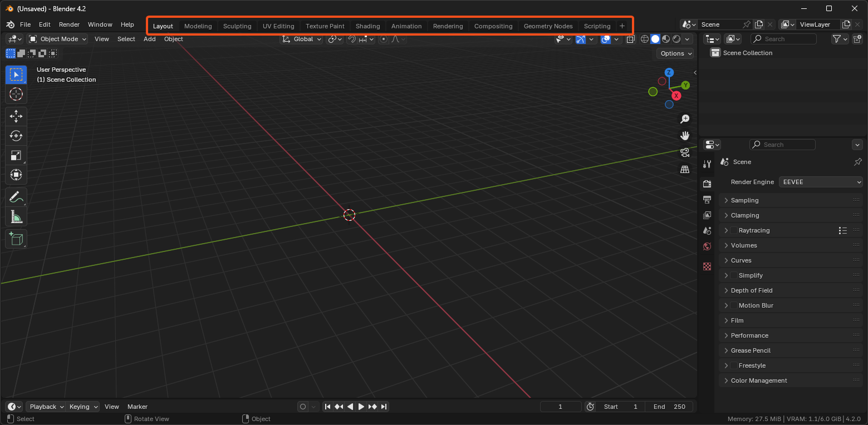Viewport: 868px width, 425px height.
Task: Click the new collection icon in the outliner
Action: click(857, 39)
